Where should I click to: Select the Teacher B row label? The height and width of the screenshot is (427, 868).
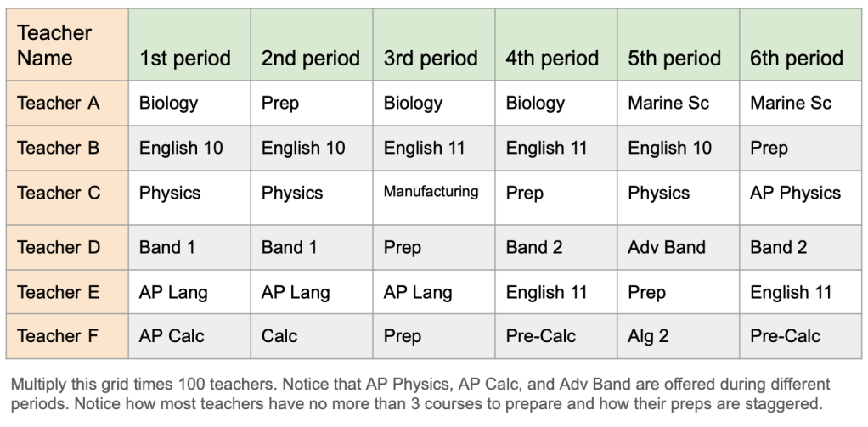(x=59, y=148)
